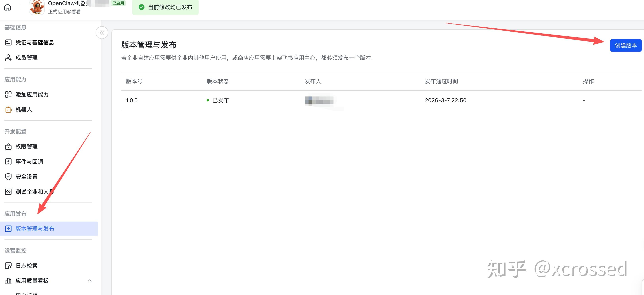Viewport: 644px width, 295px height.
Task: Select 版本管理与发布 in sidebar
Action: [35, 229]
